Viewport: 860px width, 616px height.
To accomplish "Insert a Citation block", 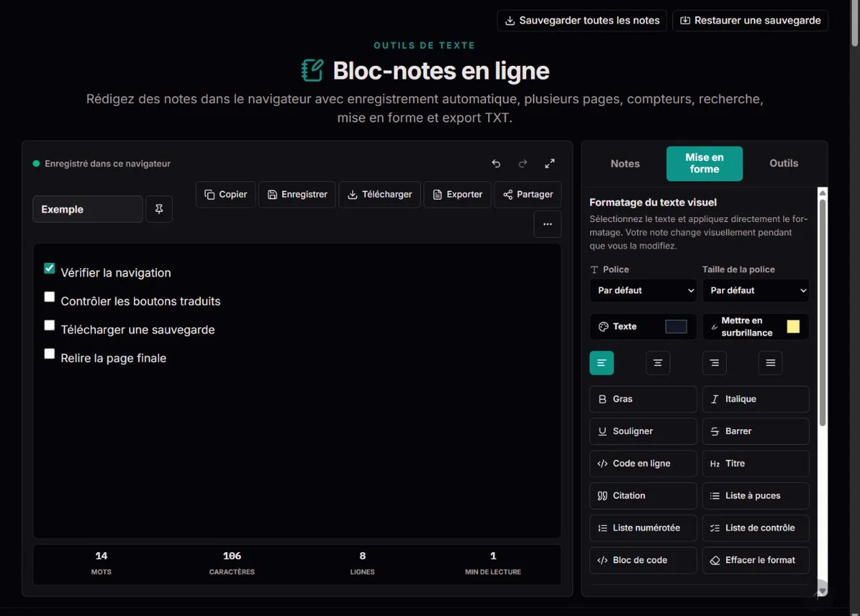I will point(643,496).
